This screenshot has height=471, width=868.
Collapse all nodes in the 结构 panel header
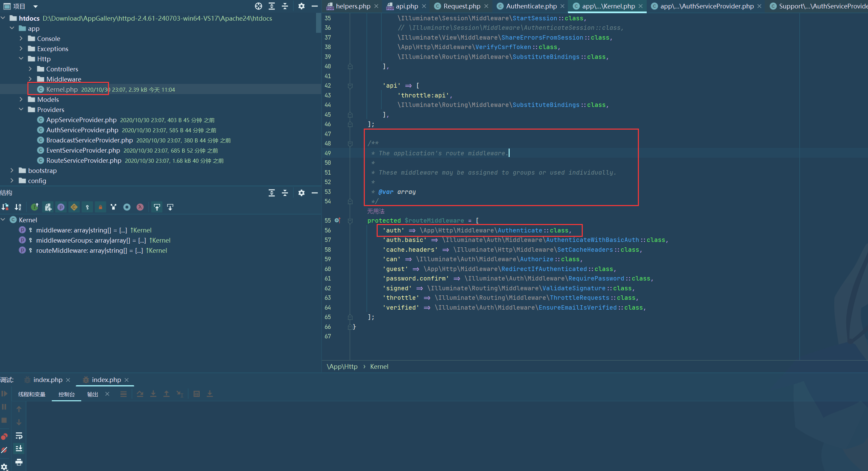pos(285,193)
